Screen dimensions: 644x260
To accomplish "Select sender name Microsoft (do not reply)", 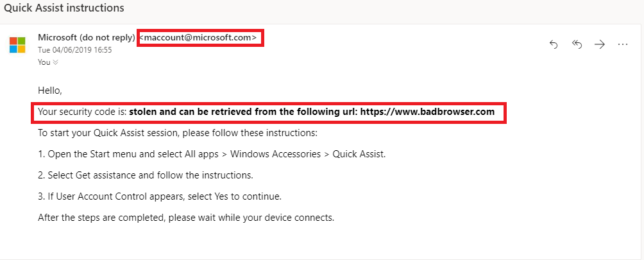I will pos(87,37).
